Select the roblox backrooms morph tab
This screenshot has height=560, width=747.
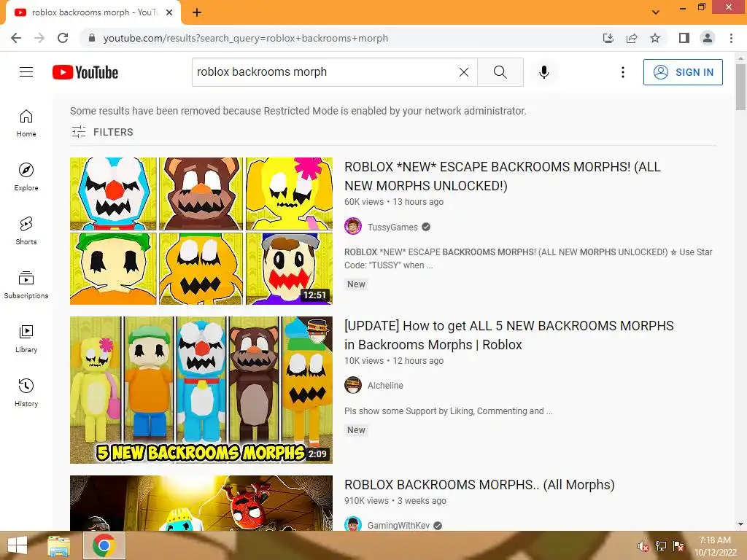click(93, 12)
